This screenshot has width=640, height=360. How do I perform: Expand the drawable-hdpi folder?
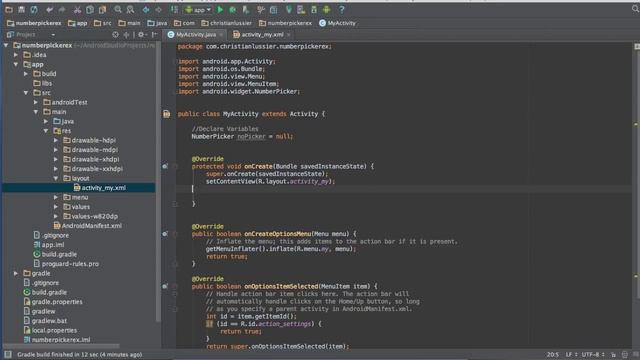(x=56, y=140)
